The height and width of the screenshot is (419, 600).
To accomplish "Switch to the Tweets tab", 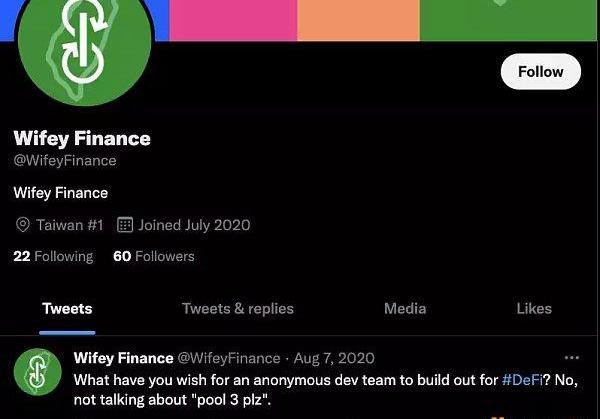I will tap(67, 308).
